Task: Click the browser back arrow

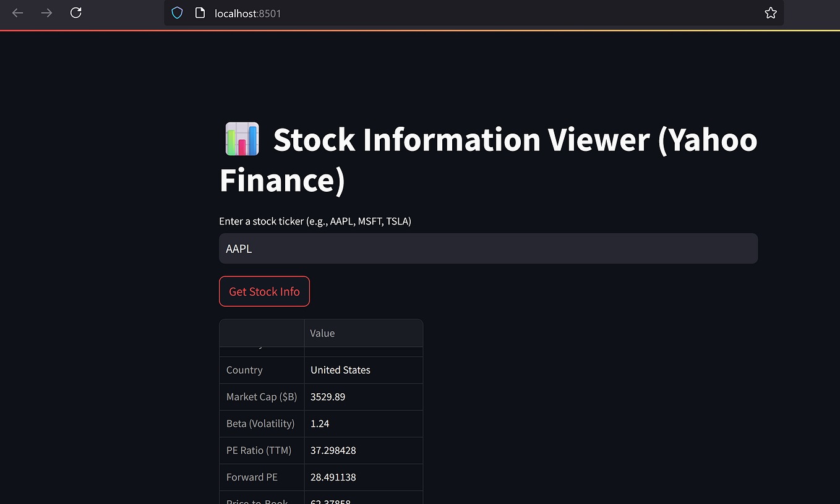Action: pos(17,12)
